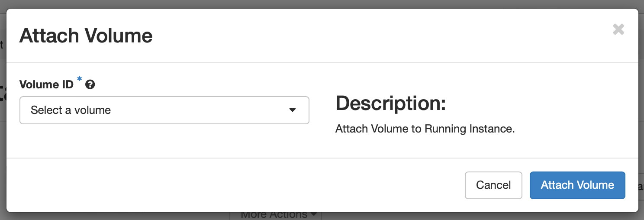Click the Select a volume placeholder text
644x220 pixels.
pos(71,110)
